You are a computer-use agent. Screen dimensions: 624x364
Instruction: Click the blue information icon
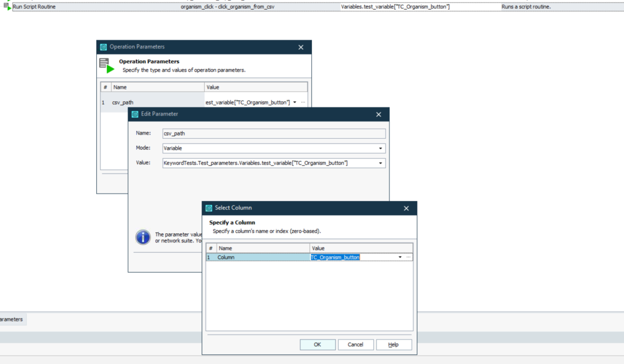point(143,237)
